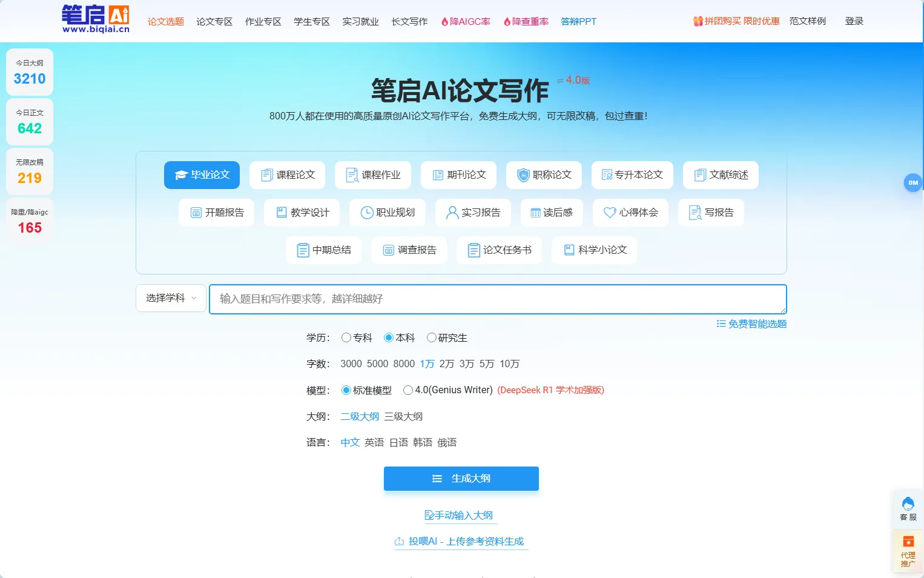
Task: Choose the 科学小论文 type
Action: (595, 250)
